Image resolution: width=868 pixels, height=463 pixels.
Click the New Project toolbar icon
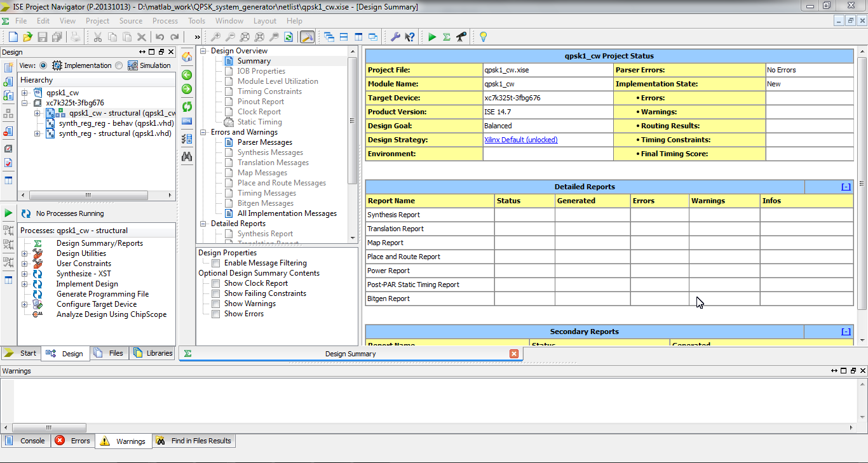[x=13, y=37]
